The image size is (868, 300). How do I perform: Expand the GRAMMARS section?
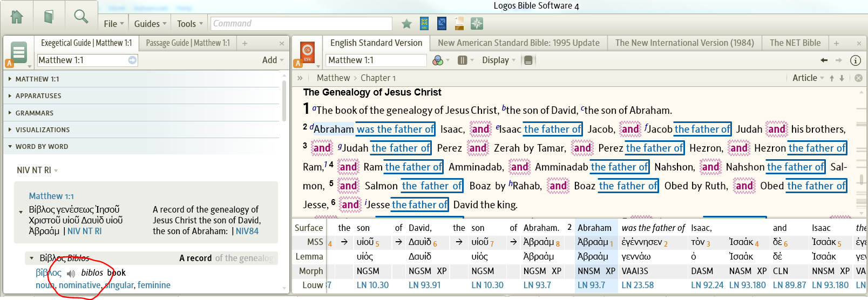tap(34, 113)
